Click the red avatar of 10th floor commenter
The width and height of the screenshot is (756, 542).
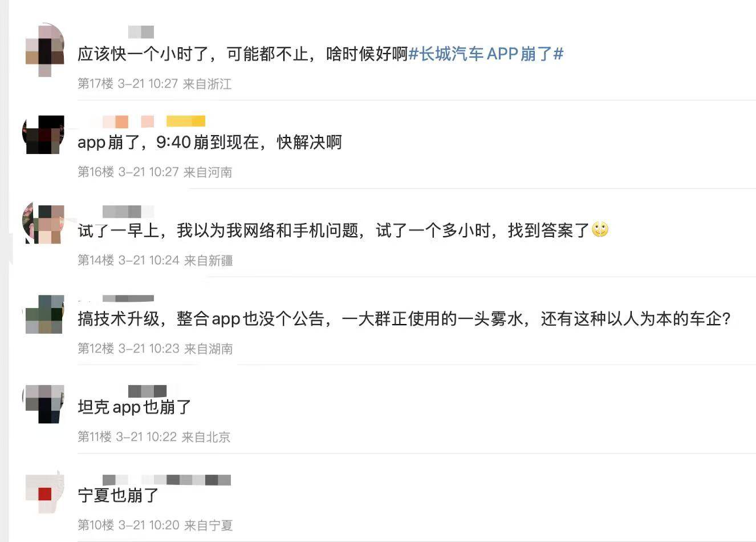(44, 494)
